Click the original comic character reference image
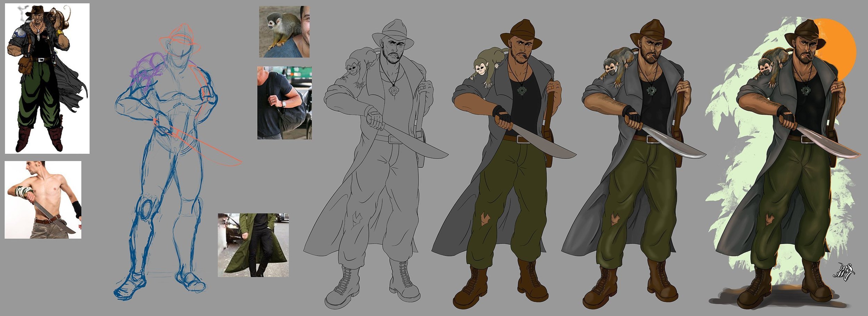868x316 pixels. (x=47, y=78)
